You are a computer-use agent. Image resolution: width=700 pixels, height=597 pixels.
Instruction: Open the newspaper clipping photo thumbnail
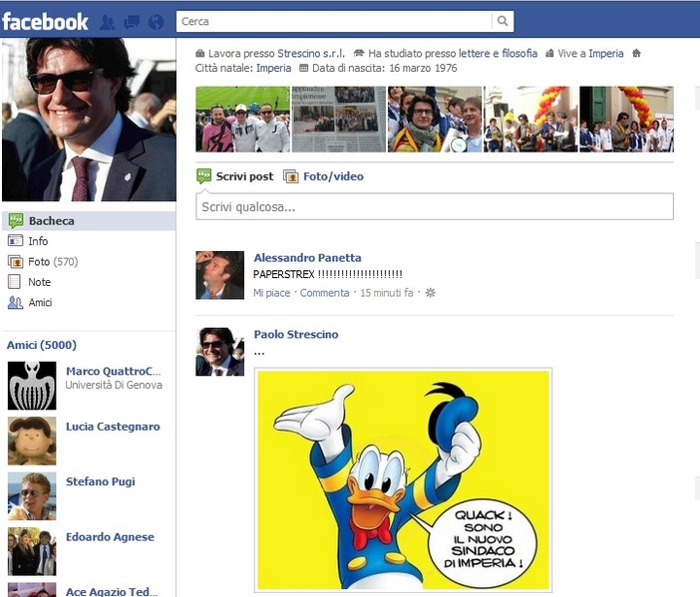coord(339,120)
